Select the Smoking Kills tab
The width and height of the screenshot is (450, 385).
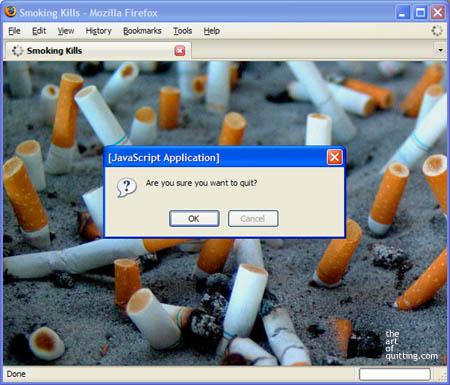[x=98, y=51]
